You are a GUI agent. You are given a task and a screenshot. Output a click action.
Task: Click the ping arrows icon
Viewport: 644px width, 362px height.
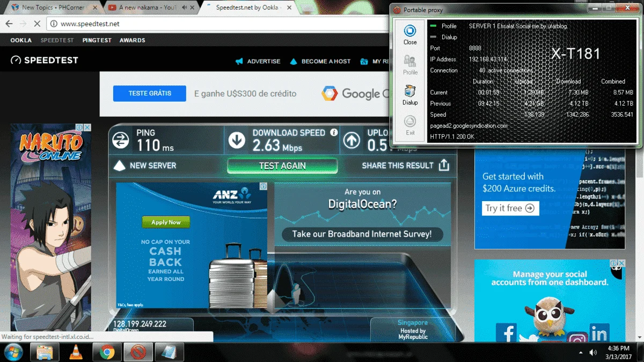[121, 141]
